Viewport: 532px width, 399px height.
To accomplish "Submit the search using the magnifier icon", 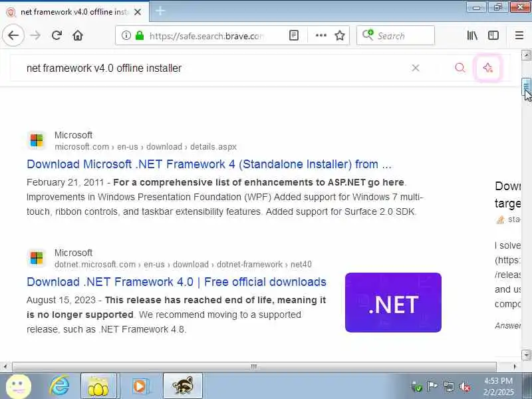I will 460,68.
